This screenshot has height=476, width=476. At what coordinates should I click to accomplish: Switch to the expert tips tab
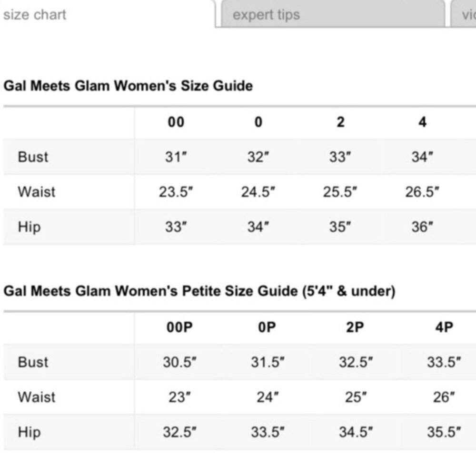pyautogui.click(x=266, y=15)
